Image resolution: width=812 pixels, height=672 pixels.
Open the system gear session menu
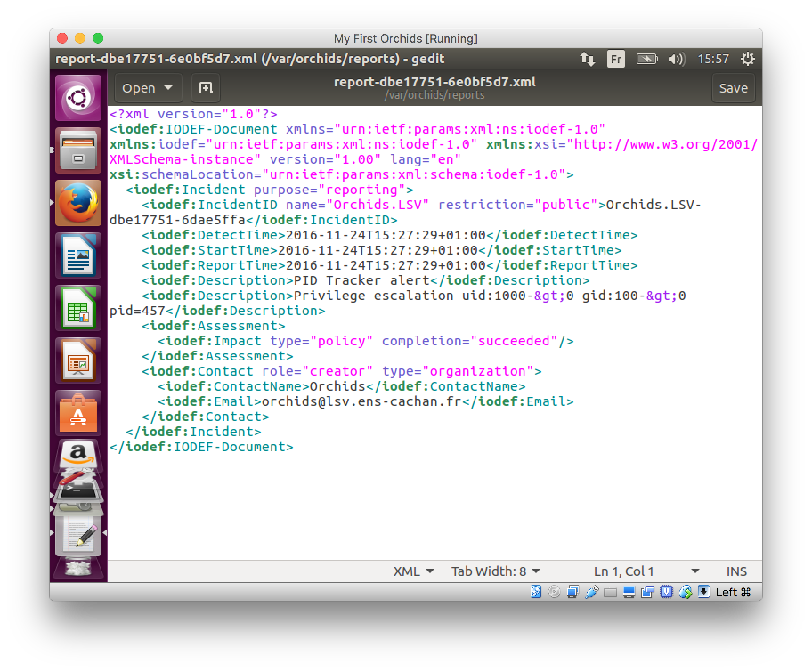[747, 59]
